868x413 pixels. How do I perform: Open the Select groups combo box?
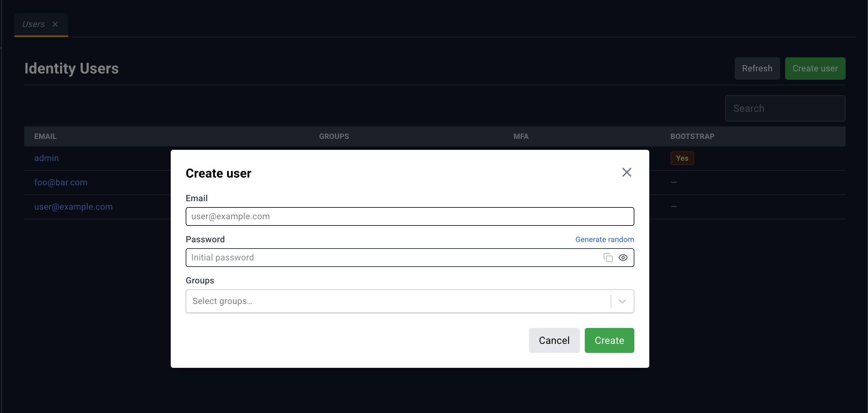(410, 301)
